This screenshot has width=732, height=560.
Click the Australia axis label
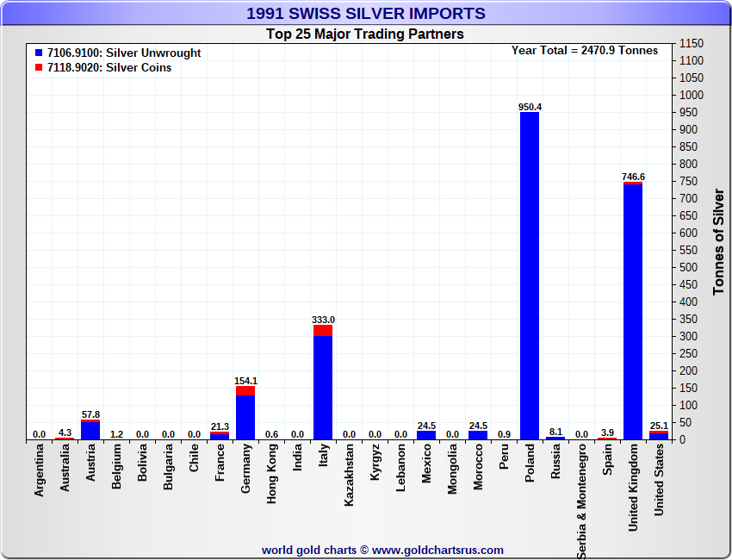click(x=65, y=467)
